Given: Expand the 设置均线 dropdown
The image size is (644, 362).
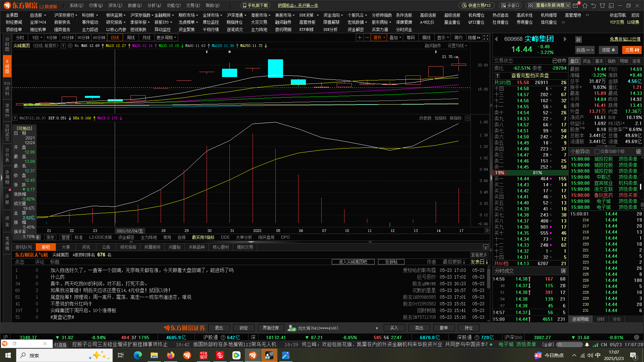Looking at the screenshot, I should (x=457, y=46).
